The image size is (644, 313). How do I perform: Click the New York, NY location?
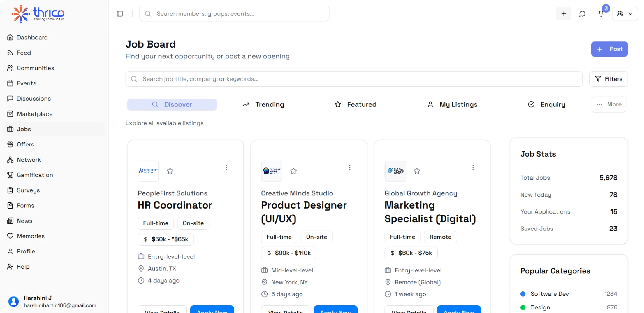click(x=284, y=282)
